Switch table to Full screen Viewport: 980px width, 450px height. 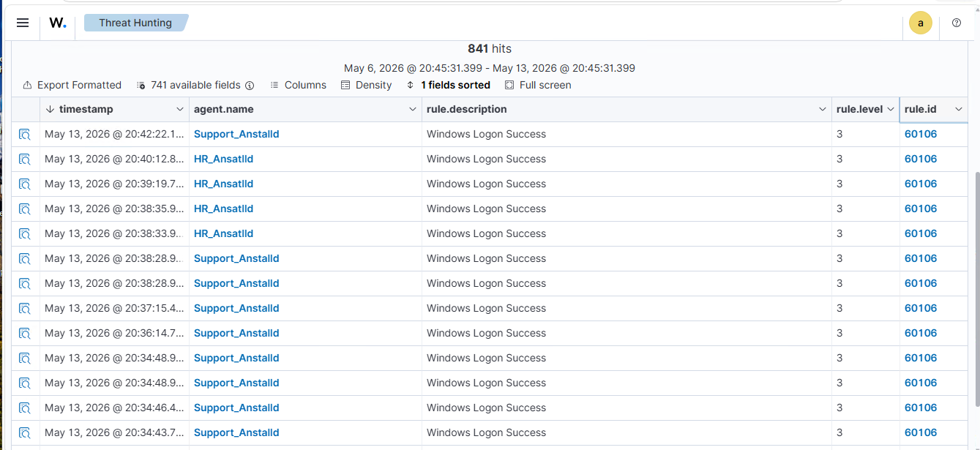point(538,85)
